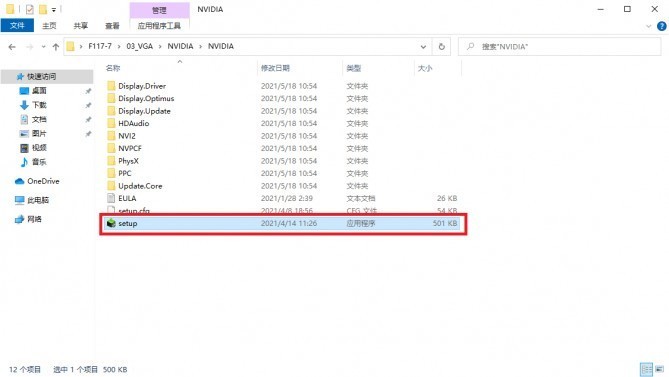Open 音乐 in the navigation pane
Screen dimensions: 669x377
coord(39,162)
